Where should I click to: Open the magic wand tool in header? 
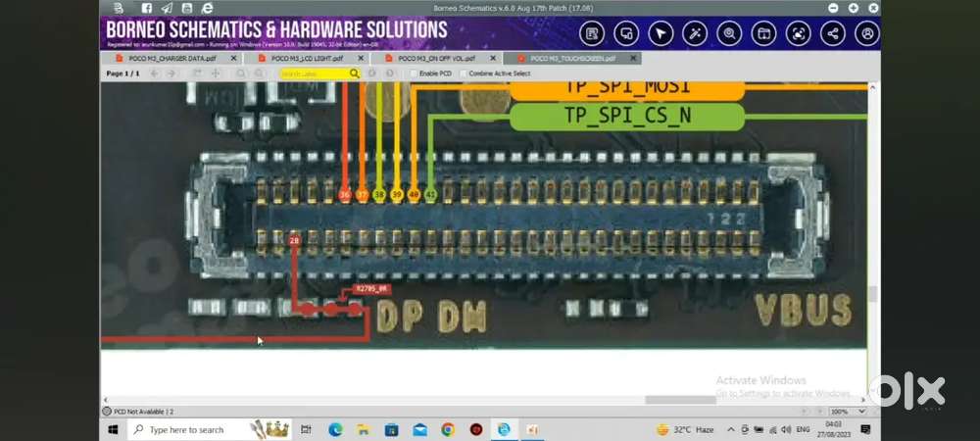point(695,33)
